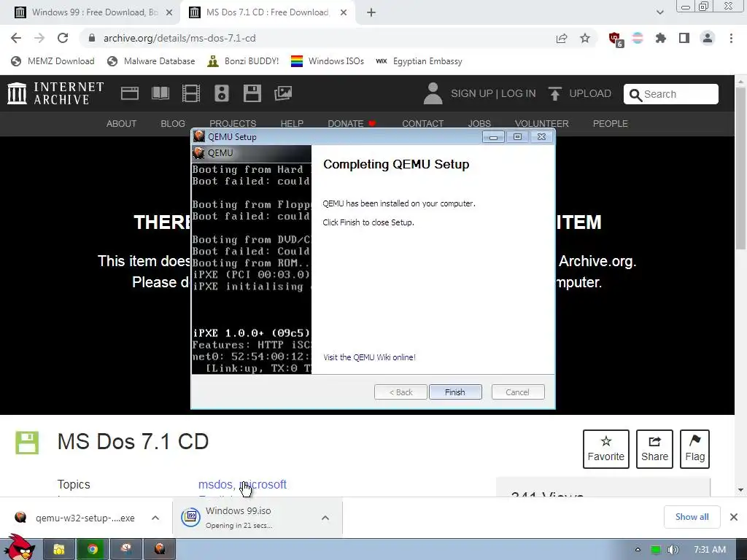Open the Egyptian Embassy bookmark
747x560 pixels.
pos(419,61)
